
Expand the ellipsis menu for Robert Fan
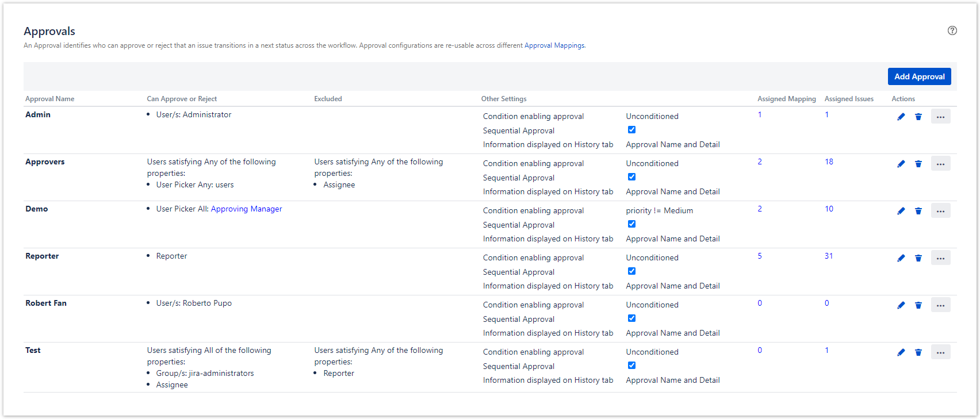click(940, 305)
